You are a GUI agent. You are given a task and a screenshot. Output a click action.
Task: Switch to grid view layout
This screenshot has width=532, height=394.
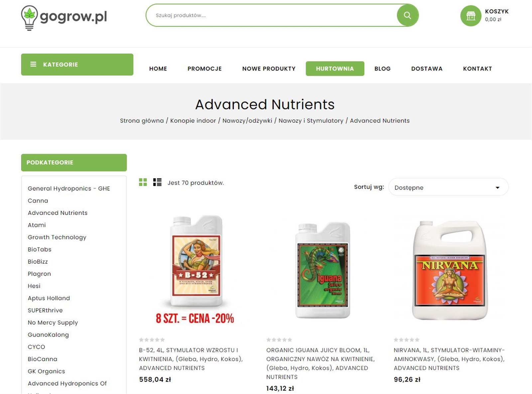[143, 182]
